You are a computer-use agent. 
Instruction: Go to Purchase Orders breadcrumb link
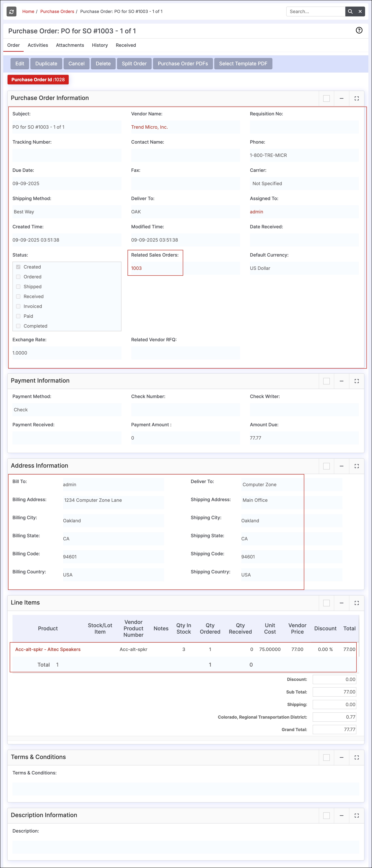coord(57,11)
